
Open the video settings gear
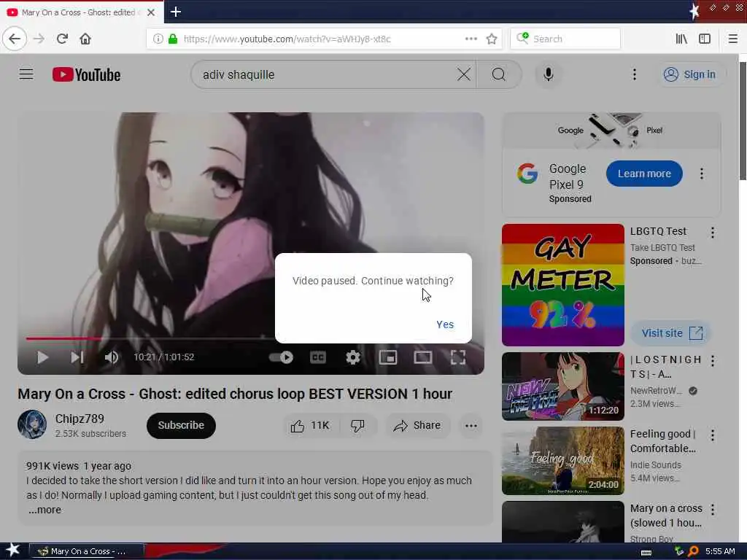pos(353,357)
